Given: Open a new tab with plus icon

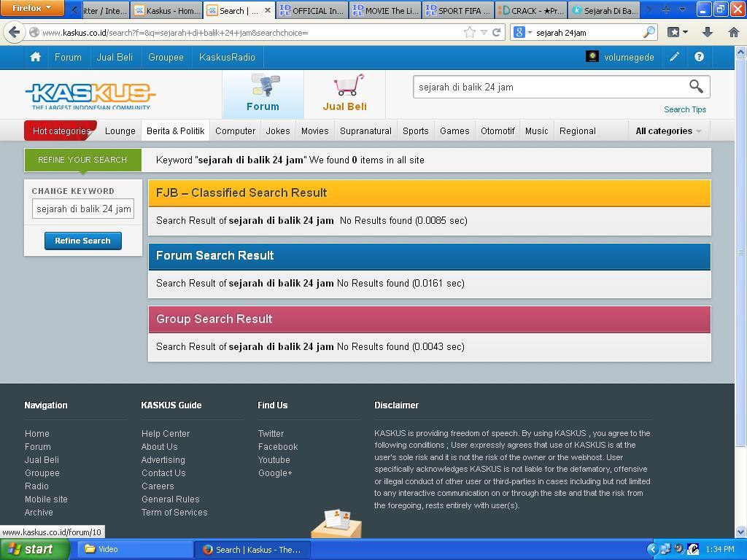Looking at the screenshot, I should tap(666, 10).
